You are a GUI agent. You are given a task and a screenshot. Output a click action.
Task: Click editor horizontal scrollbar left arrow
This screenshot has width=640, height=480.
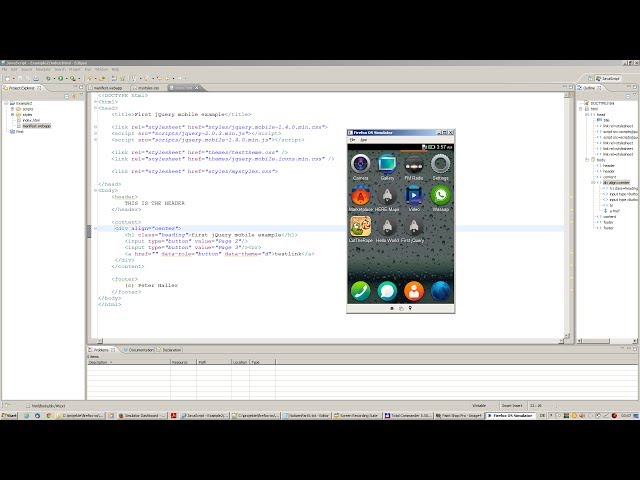[100, 341]
